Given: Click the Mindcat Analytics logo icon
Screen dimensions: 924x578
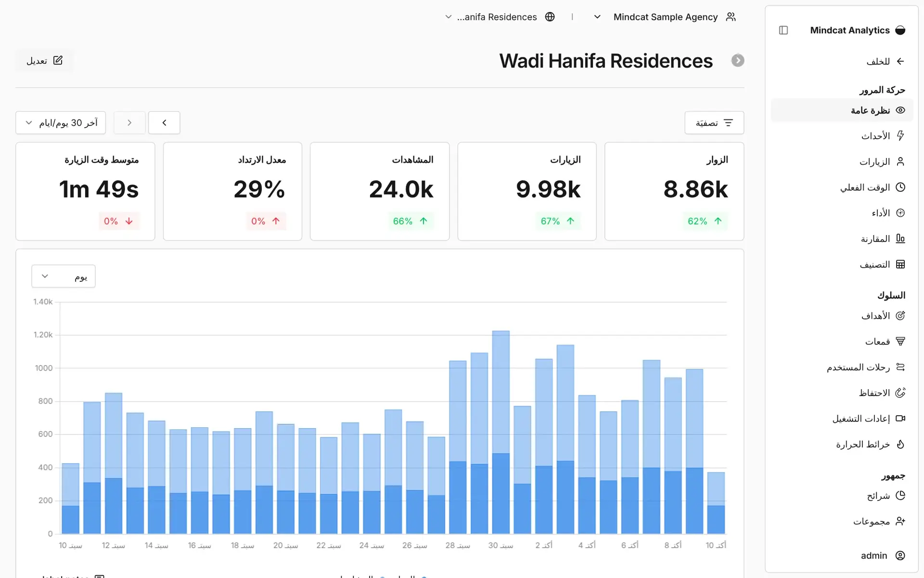Looking at the screenshot, I should pyautogui.click(x=900, y=30).
